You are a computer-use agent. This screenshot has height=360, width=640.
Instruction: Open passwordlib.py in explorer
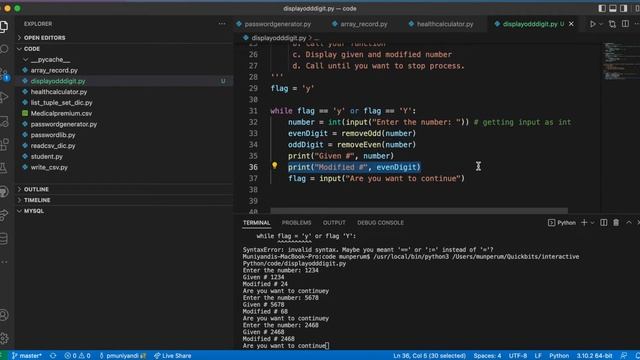tap(53, 135)
